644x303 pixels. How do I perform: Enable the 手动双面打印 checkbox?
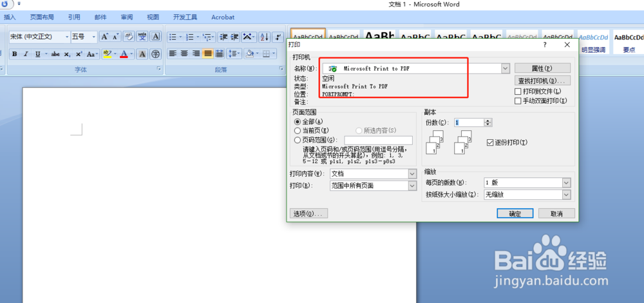pos(518,101)
